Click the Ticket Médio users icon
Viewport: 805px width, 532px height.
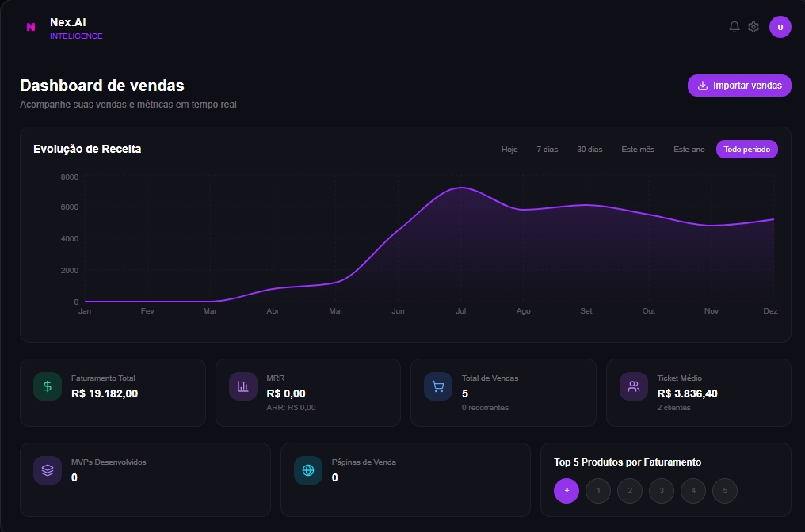634,386
